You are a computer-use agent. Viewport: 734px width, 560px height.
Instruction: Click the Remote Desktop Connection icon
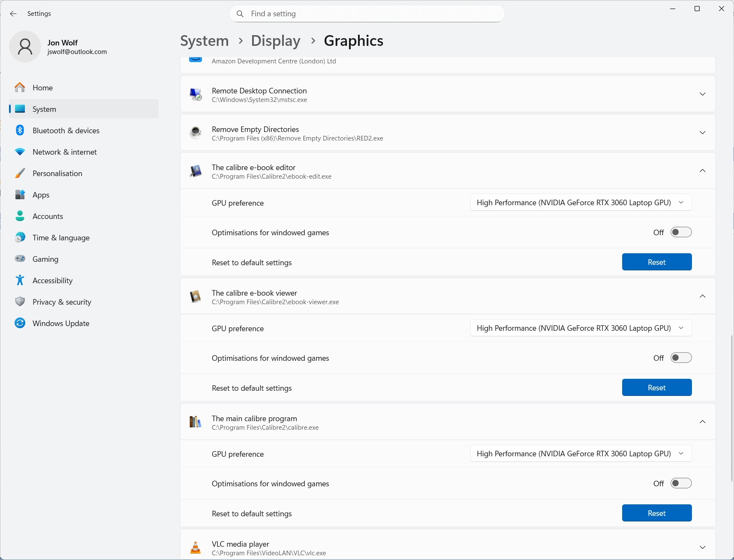tap(196, 94)
